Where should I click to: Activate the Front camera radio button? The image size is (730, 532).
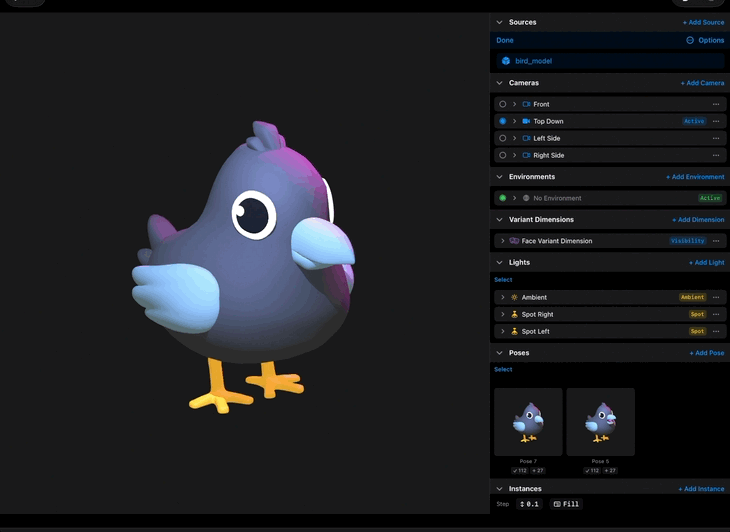pos(503,104)
